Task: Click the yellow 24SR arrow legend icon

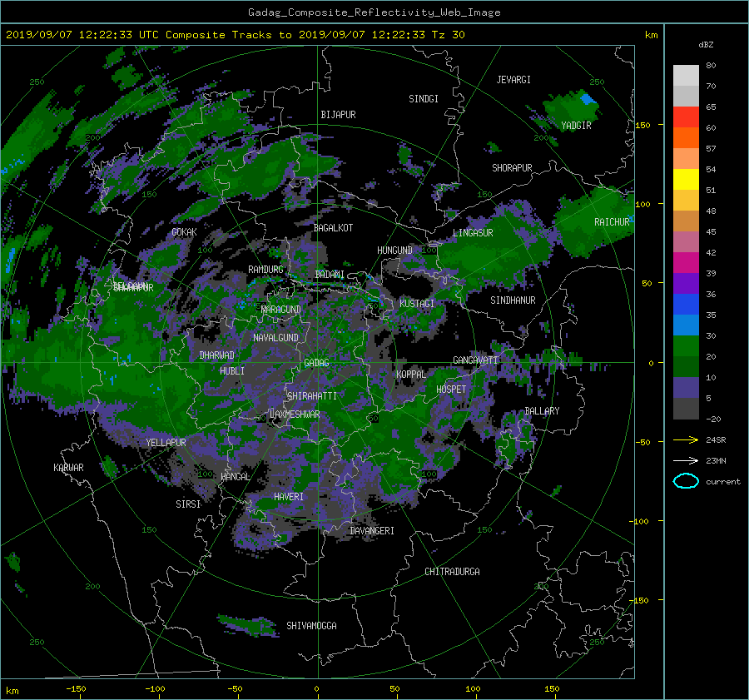Action: 686,439
